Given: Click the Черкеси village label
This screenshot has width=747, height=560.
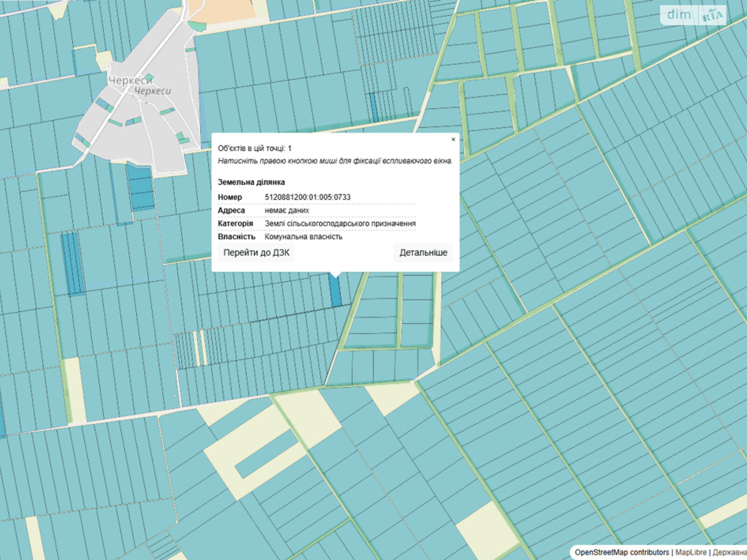Looking at the screenshot, I should [x=131, y=81].
